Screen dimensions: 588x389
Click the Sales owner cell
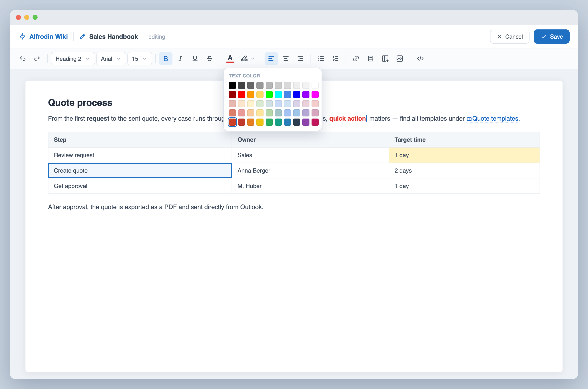310,155
